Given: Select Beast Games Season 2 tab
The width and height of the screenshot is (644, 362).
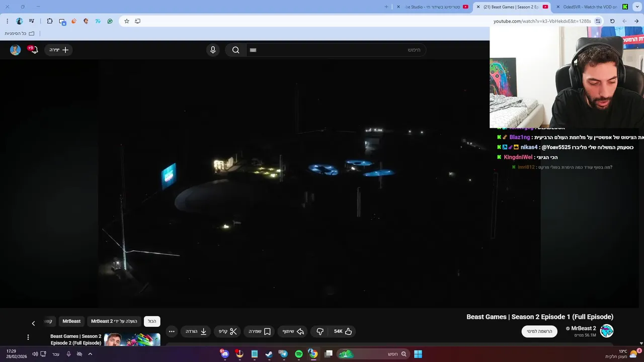Looking at the screenshot, I should [511, 7].
